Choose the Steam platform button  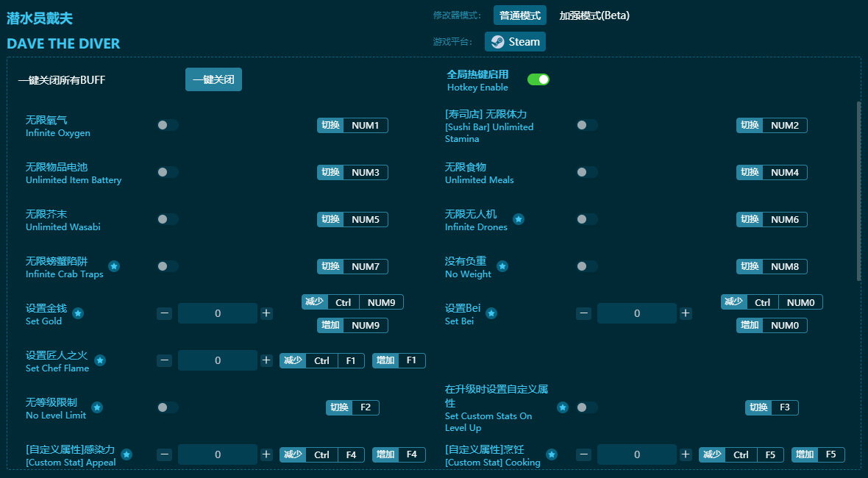point(515,42)
